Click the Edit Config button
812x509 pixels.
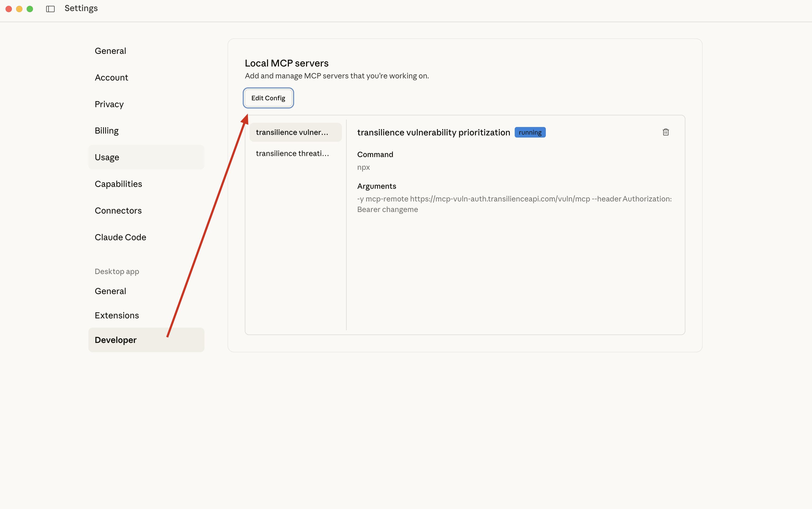tap(268, 98)
